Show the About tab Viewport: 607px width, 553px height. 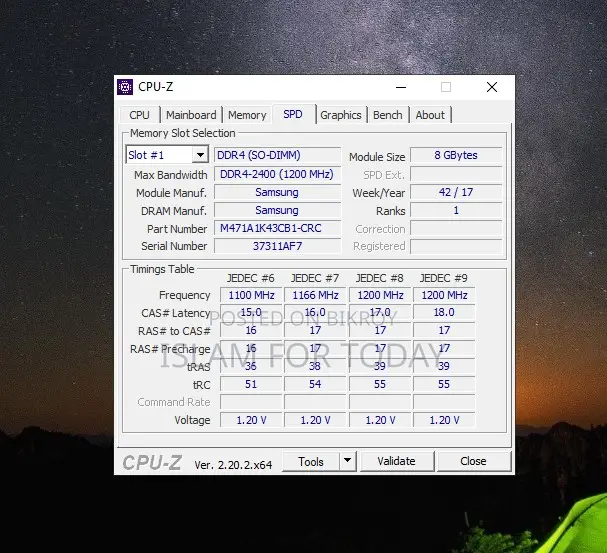[x=430, y=115]
